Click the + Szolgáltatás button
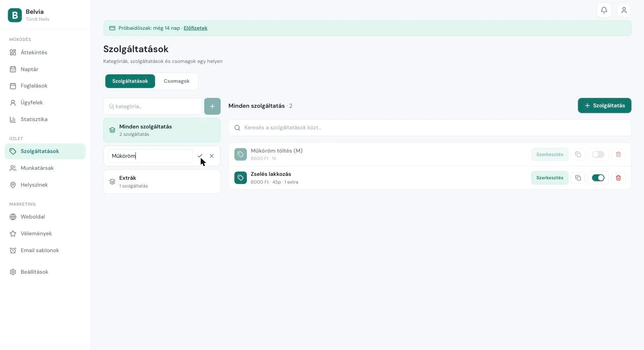 point(604,106)
